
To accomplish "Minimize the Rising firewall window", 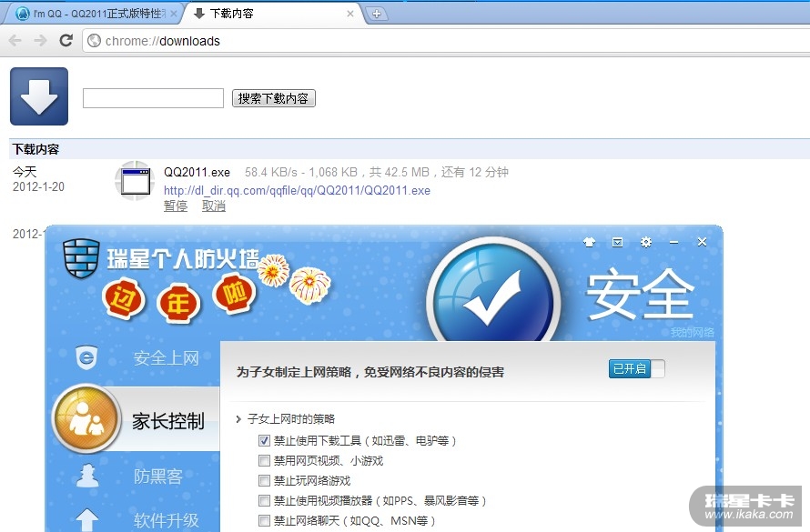I will [x=673, y=242].
